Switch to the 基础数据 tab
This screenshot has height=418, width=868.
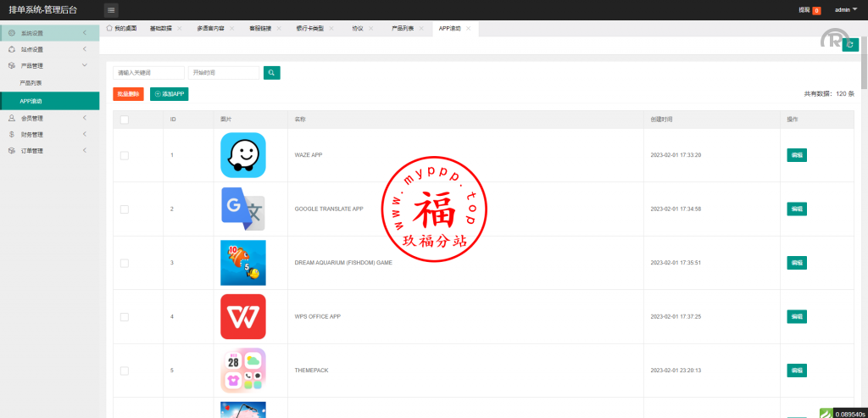160,28
